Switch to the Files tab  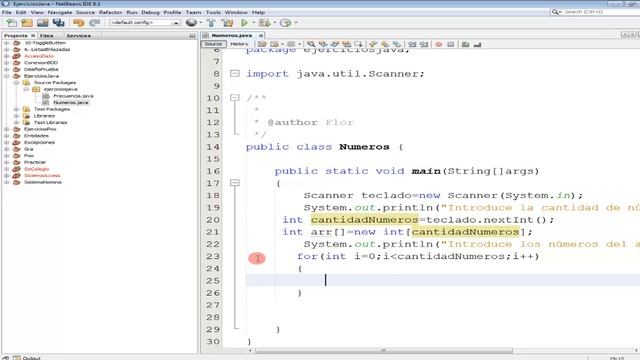47,36
